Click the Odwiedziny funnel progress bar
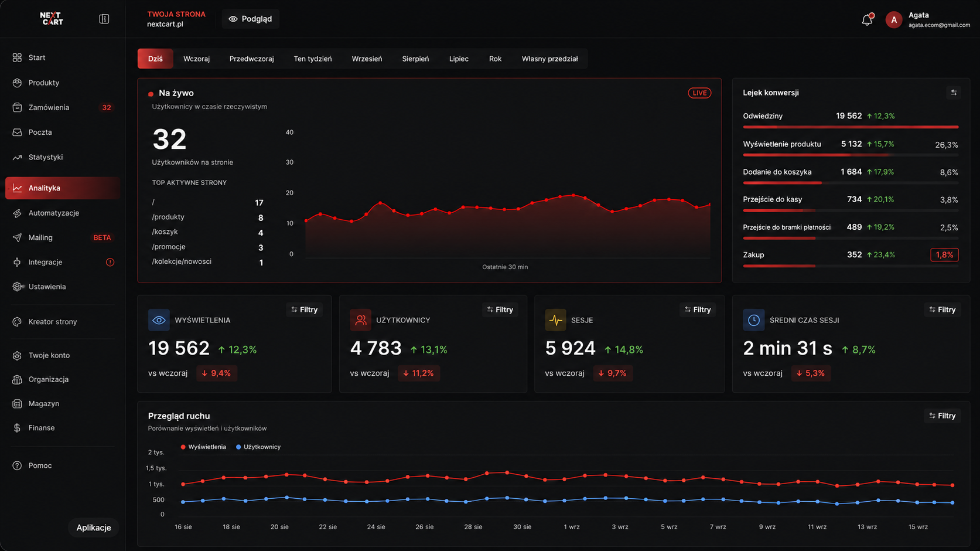 (x=851, y=127)
